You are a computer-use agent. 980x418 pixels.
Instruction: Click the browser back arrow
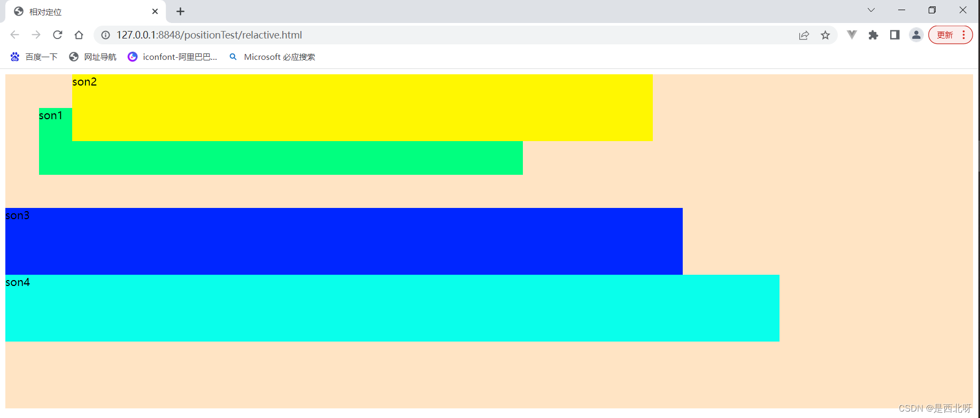click(x=14, y=35)
